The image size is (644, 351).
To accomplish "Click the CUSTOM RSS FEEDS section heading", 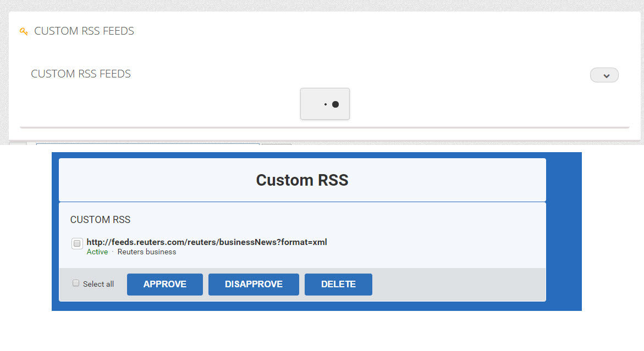I will [81, 74].
